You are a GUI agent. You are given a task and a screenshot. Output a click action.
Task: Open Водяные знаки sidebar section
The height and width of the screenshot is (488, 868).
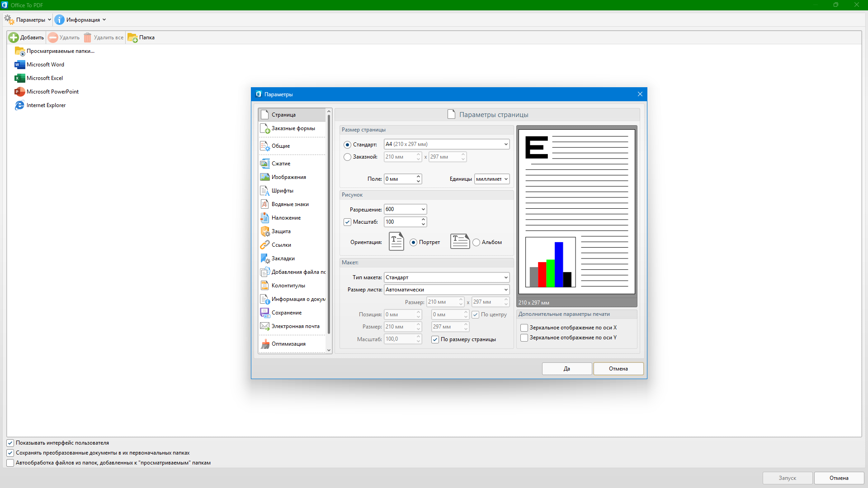[x=290, y=204]
